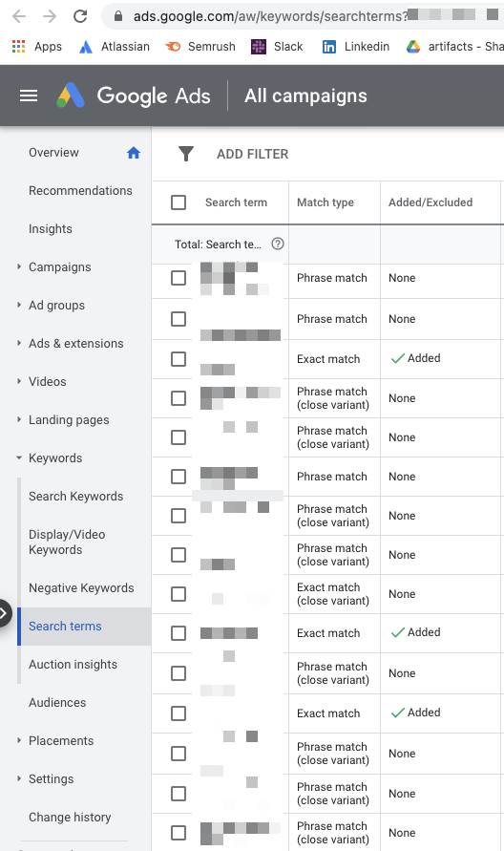The image size is (504, 851).
Task: Open the Slack bookmark
Action: (x=277, y=47)
